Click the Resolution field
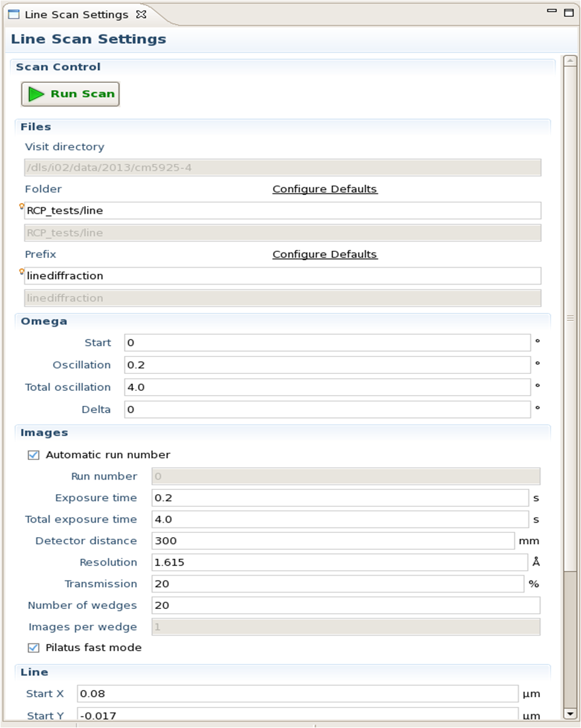This screenshot has width=581, height=728. pyautogui.click(x=340, y=562)
